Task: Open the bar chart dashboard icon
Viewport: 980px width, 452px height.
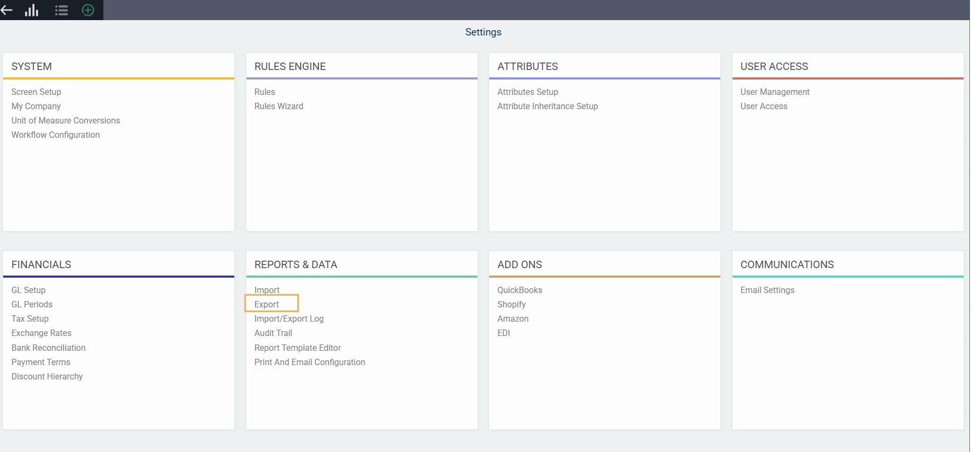Action: 32,10
